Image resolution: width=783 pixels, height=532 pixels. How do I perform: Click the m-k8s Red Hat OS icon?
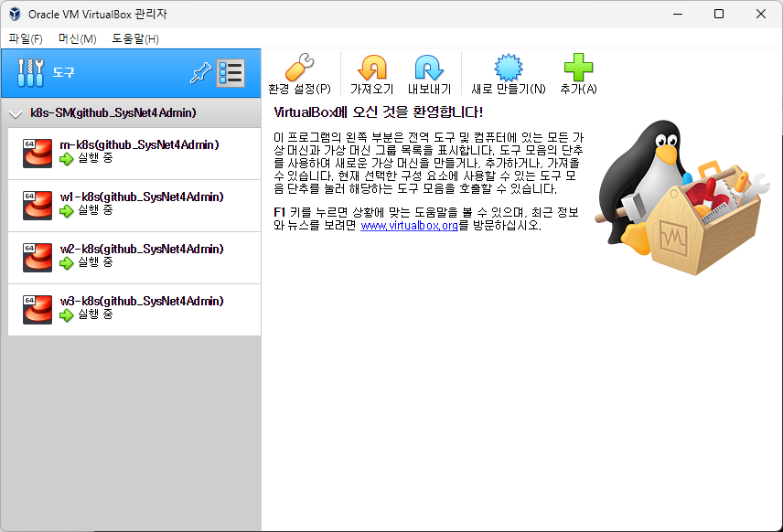click(38, 154)
